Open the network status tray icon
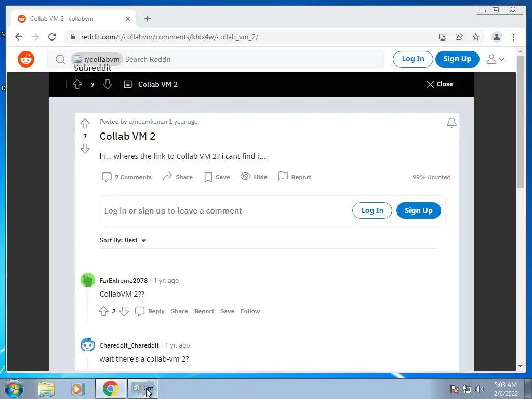The image size is (532, 399). [x=467, y=389]
